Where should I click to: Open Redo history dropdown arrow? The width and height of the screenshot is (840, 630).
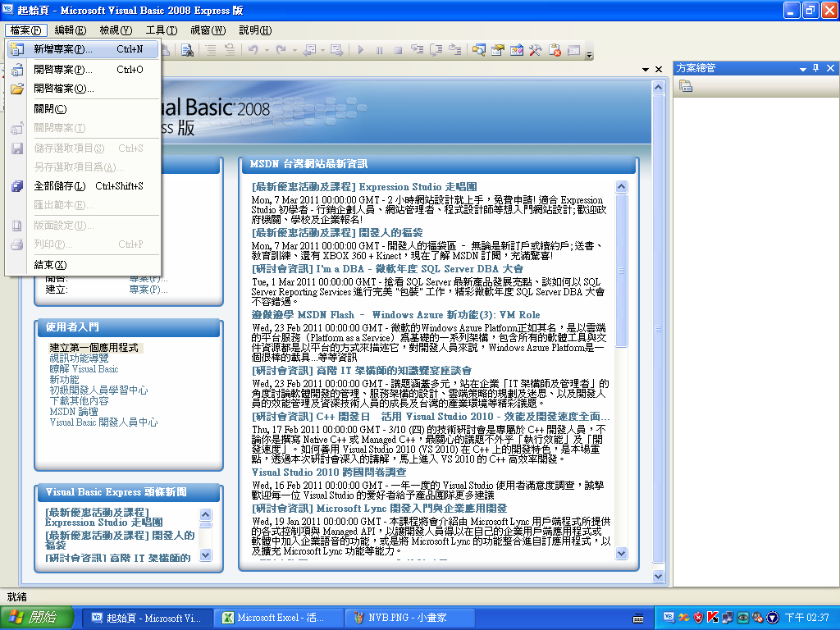tap(294, 50)
